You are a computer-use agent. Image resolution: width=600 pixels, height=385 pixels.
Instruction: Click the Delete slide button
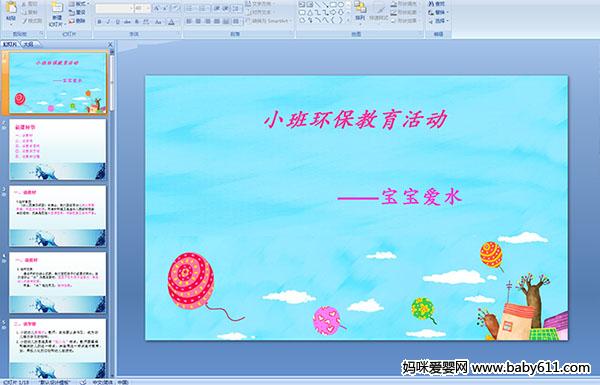tap(77, 21)
